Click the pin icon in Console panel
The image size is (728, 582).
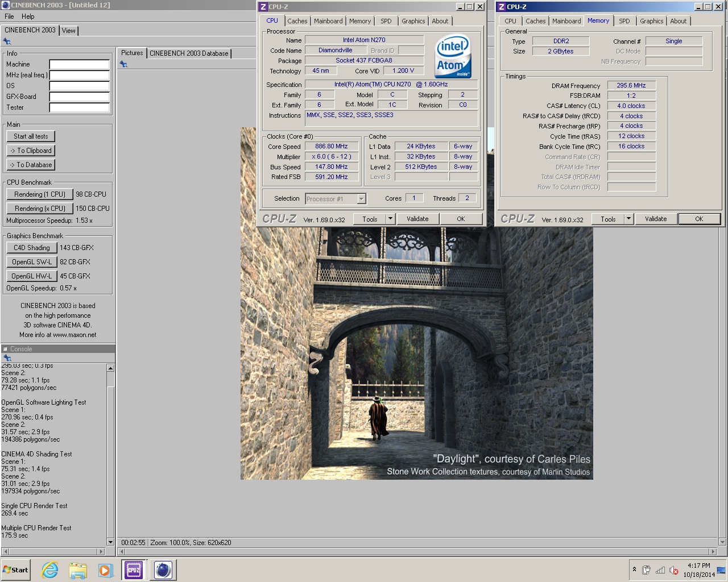coord(7,358)
